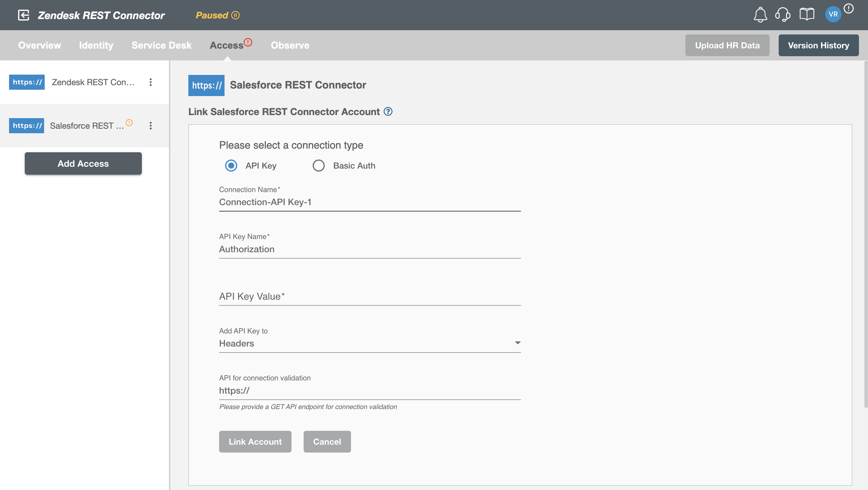The image size is (868, 490).
Task: Open the support headset icon
Action: coord(783,15)
